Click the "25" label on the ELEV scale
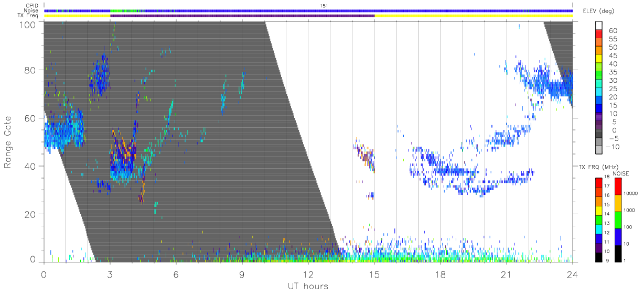 pos(612,89)
